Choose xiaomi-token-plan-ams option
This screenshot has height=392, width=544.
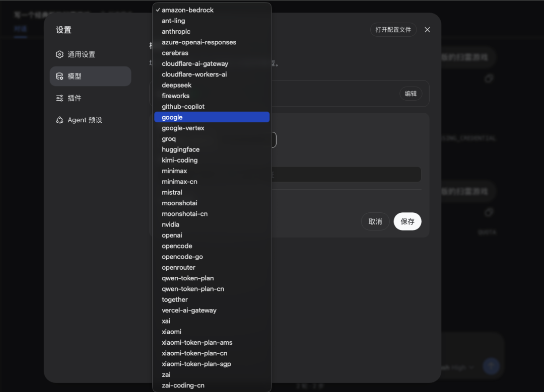(x=212, y=343)
